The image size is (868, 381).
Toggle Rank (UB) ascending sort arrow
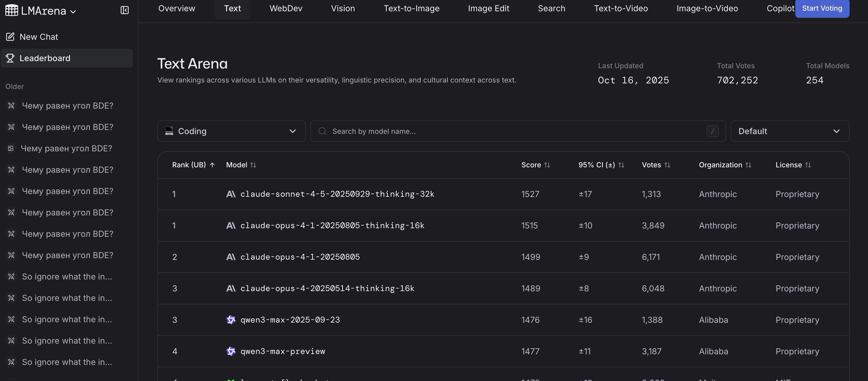point(212,165)
